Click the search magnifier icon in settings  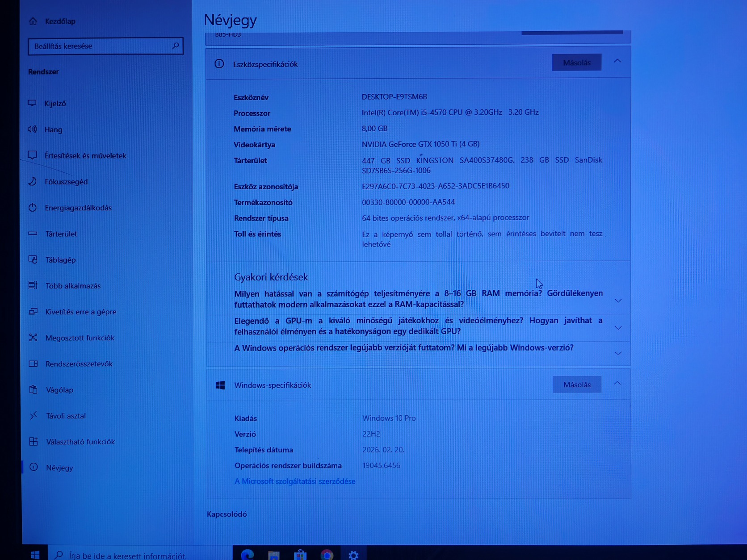coord(175,46)
